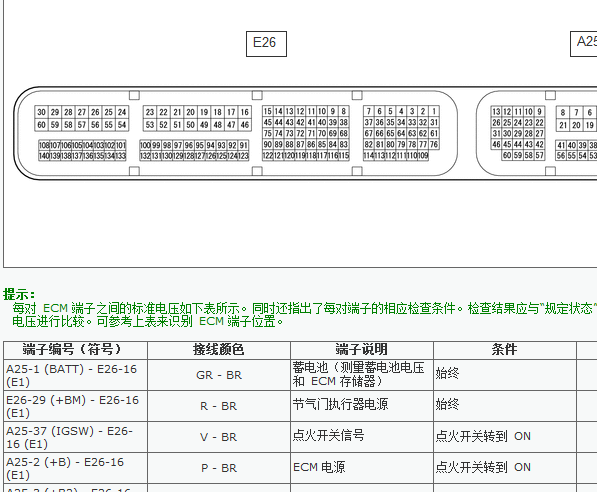
Task: Click the 'GR - BR' wire color cell
Action: (x=219, y=375)
